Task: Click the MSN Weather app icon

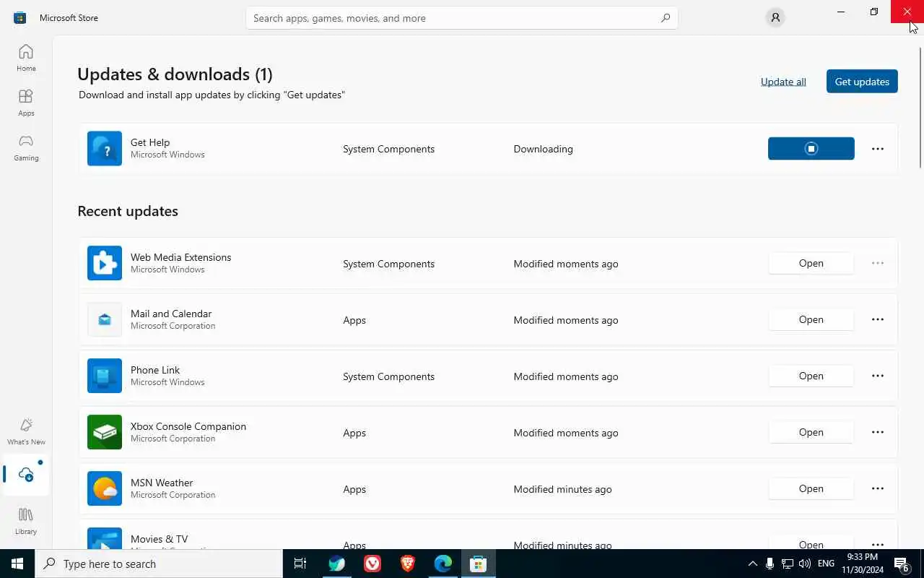Action: pyautogui.click(x=105, y=488)
